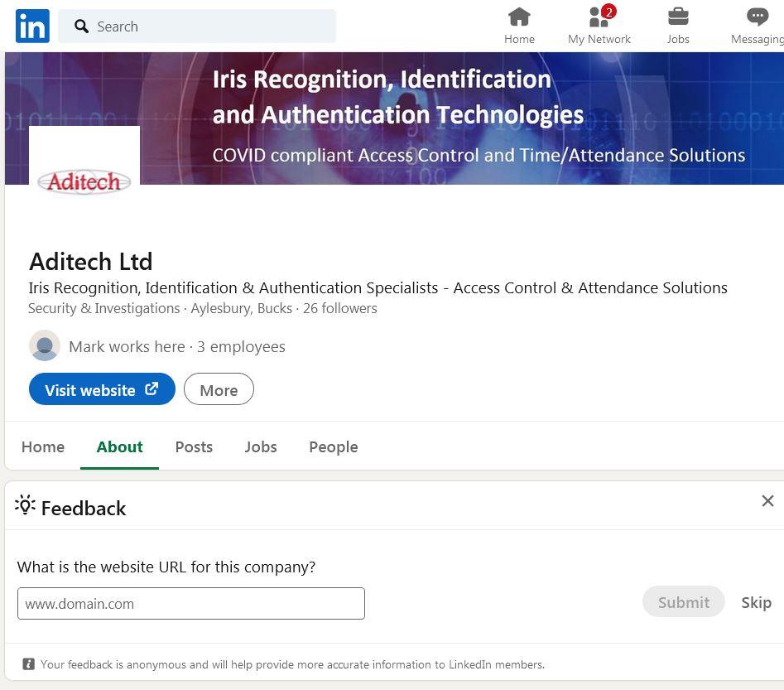The height and width of the screenshot is (690, 784).
Task: Click 'What is the website URL' question text
Action: [x=166, y=567]
